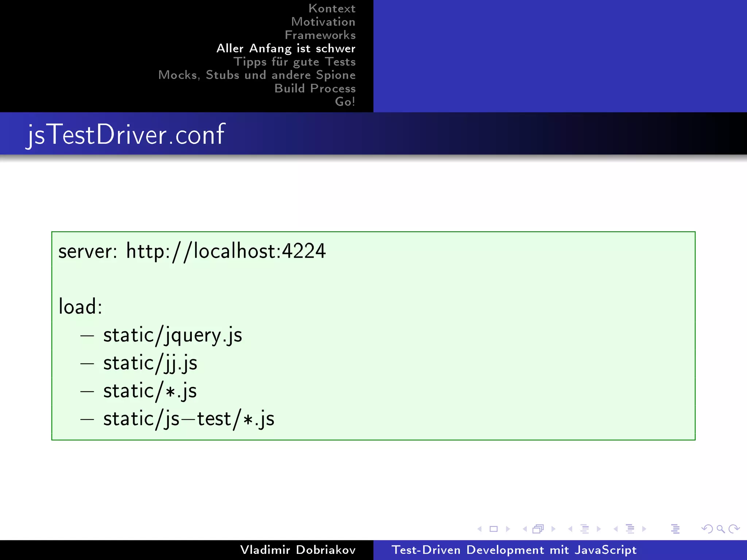
Task: Jump to the Go! section
Action: (x=345, y=101)
